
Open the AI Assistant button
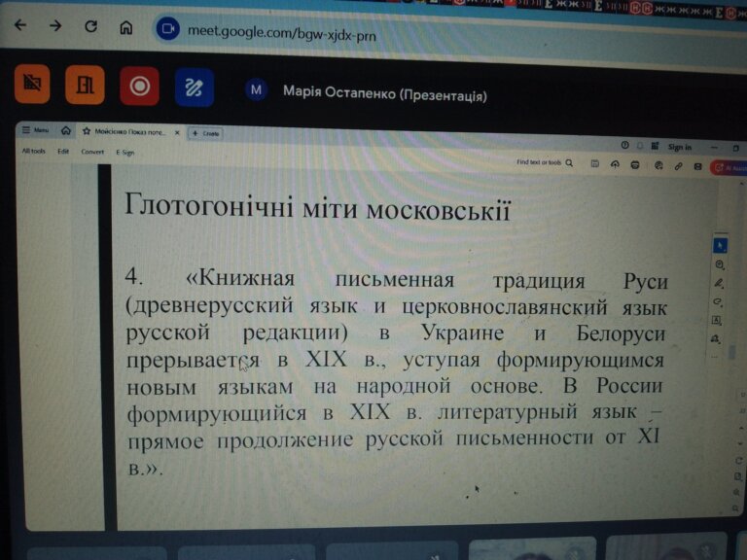729,167
